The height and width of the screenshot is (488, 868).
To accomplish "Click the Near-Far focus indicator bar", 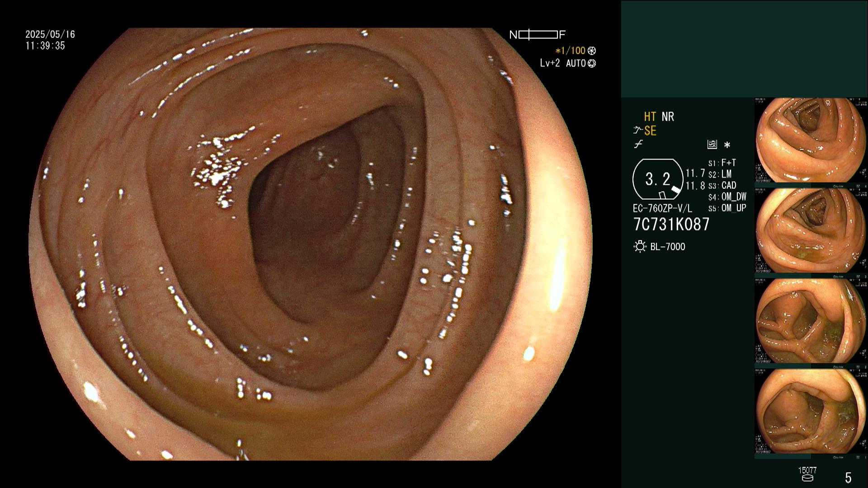I will pos(538,35).
